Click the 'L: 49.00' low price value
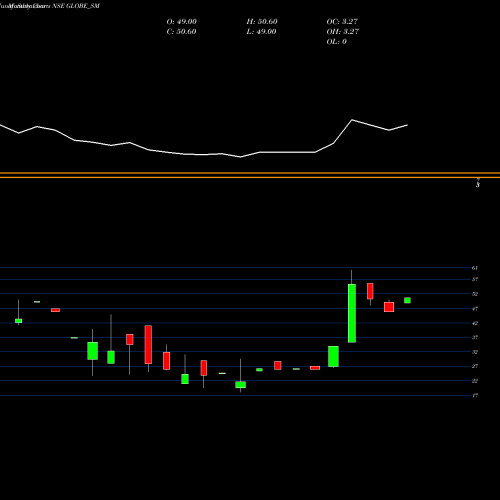Image resolution: width=500 pixels, height=500 pixels. pos(261,32)
